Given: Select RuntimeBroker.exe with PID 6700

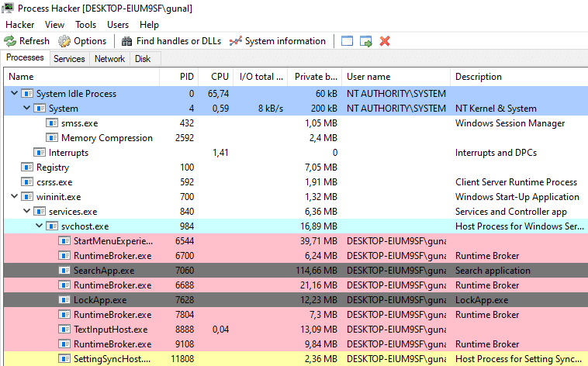Looking at the screenshot, I should point(112,256).
